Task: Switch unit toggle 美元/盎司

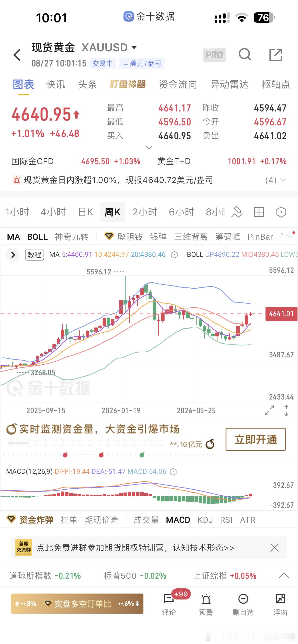Action: 142,64
